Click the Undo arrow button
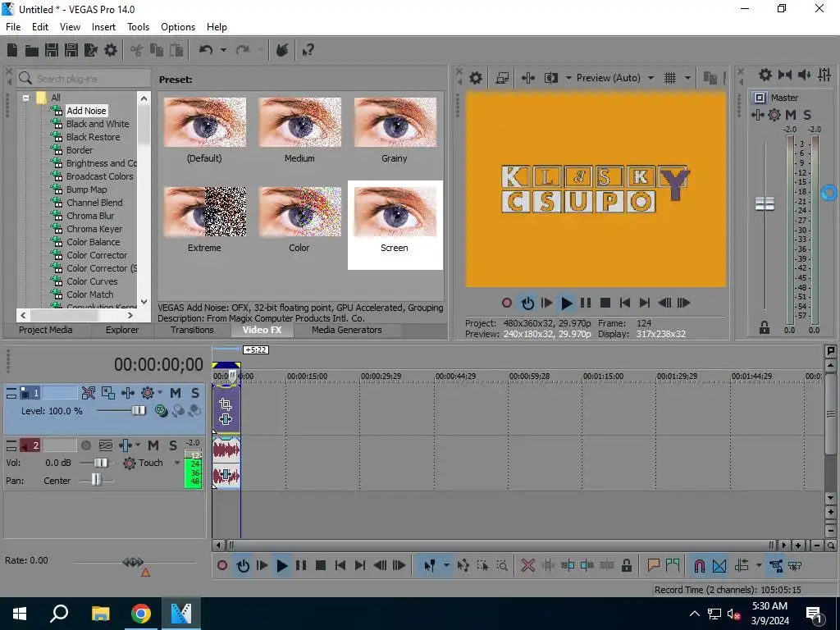Screen dimensions: 840x630 (206, 50)
